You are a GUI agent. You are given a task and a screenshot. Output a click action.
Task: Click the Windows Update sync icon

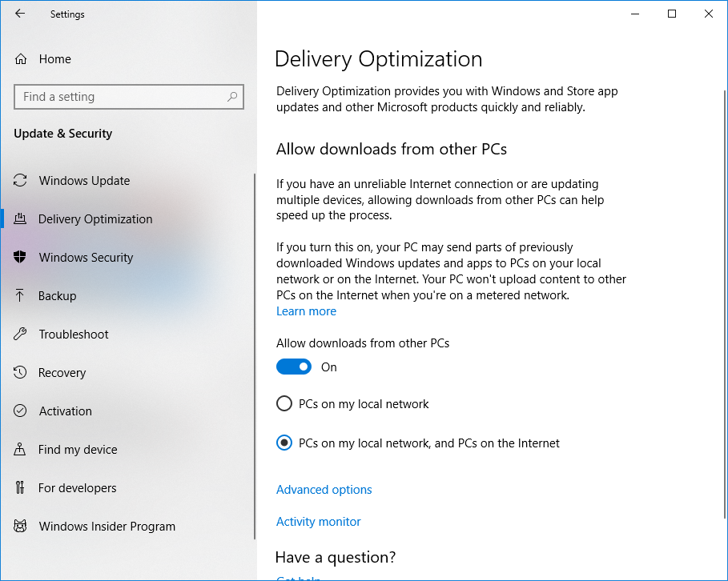coord(20,180)
